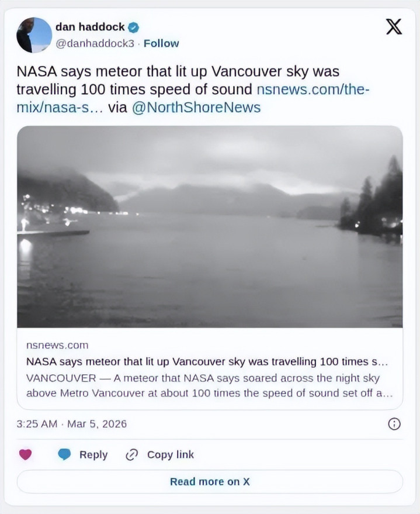
Task: Click the blue verified badge
Action: pyautogui.click(x=133, y=27)
